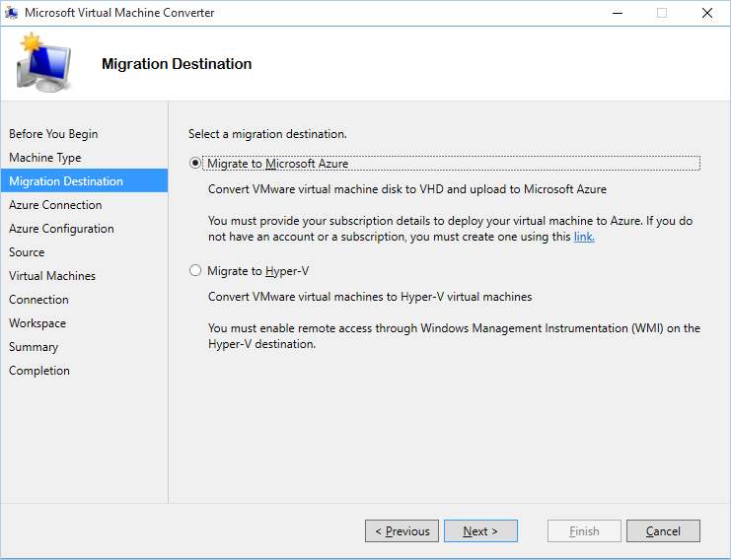Open the Azure subscription link

[x=584, y=237]
